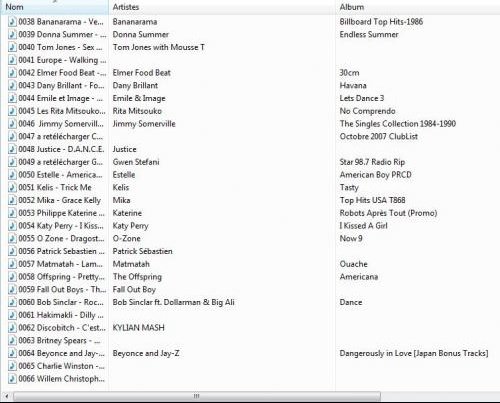Select the audio icon next to 0042 Elmer Food Beat
Screen dimensions: 500x403
point(12,73)
